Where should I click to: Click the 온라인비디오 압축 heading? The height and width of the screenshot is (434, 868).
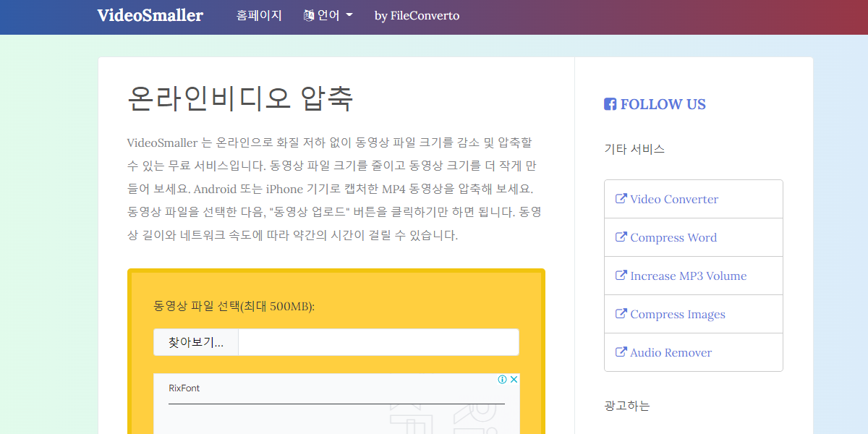240,99
